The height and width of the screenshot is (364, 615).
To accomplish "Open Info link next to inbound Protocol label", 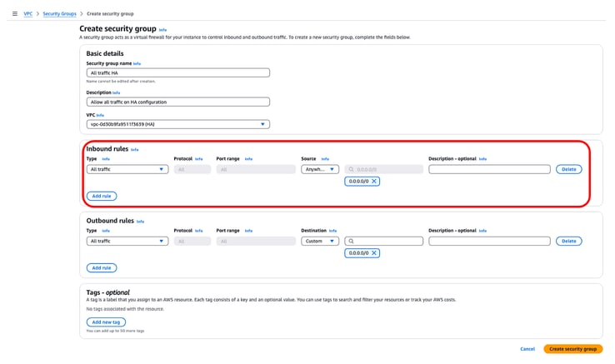I will click(199, 159).
